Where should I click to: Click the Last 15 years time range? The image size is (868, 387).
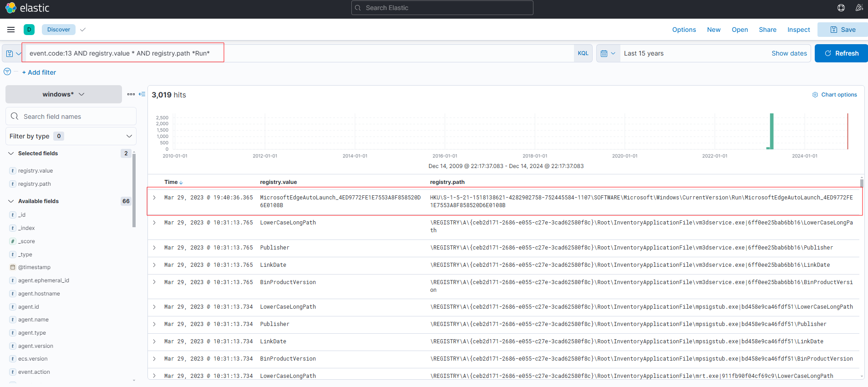click(644, 53)
